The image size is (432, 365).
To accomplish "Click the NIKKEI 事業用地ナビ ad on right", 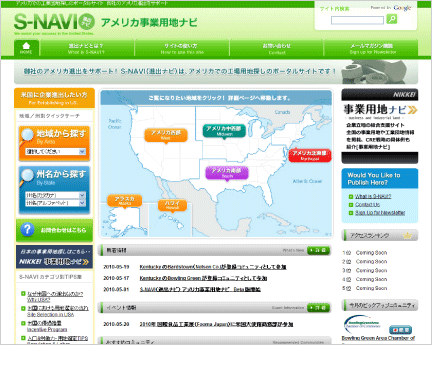I will tap(380, 126).
